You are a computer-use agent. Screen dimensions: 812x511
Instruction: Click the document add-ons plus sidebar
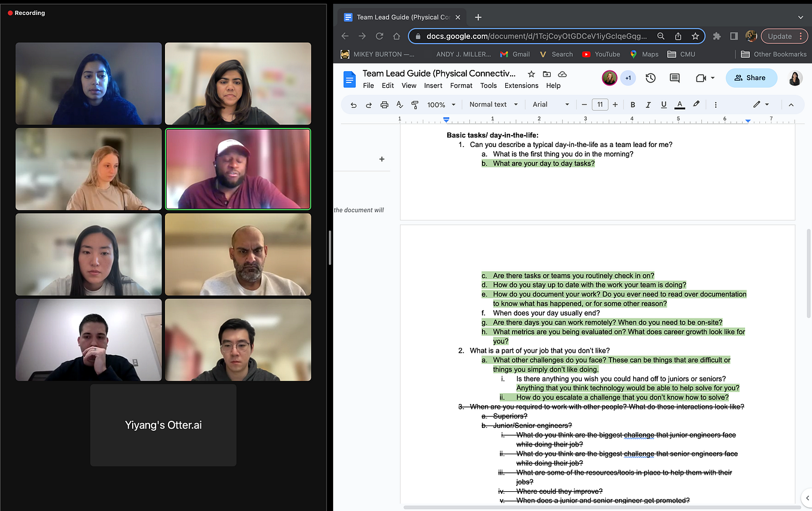(381, 159)
